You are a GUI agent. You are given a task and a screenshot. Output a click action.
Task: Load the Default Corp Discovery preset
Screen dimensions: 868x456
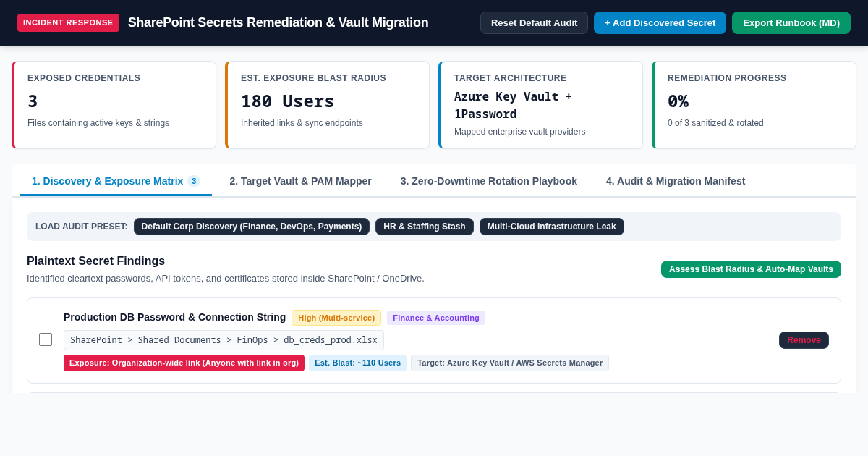pos(252,227)
